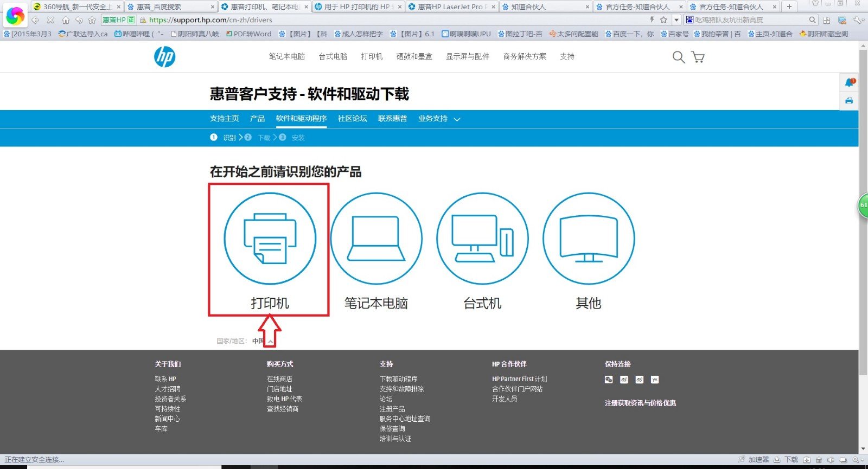Select the 台式机 desktop product icon
The image size is (868, 469).
482,239
